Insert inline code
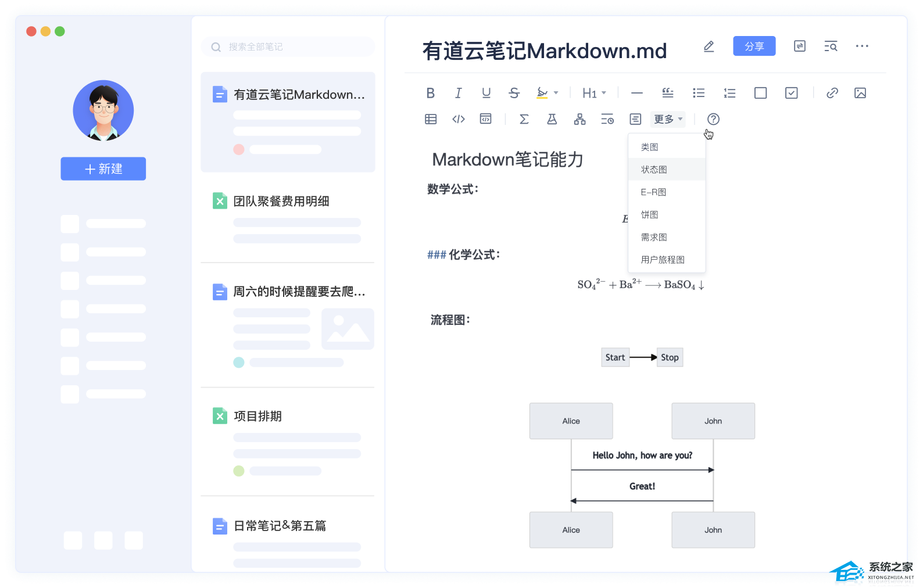Screen dimensions: 923x588 tap(459, 119)
